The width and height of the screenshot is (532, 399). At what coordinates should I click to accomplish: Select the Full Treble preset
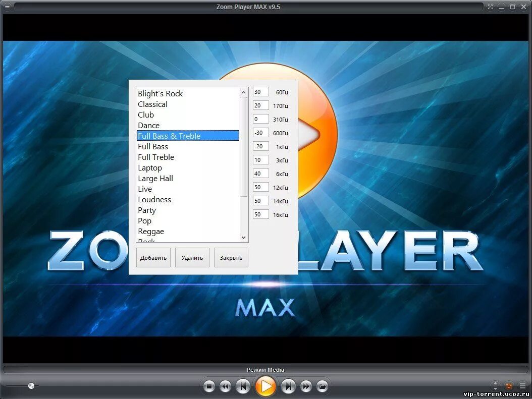point(188,157)
